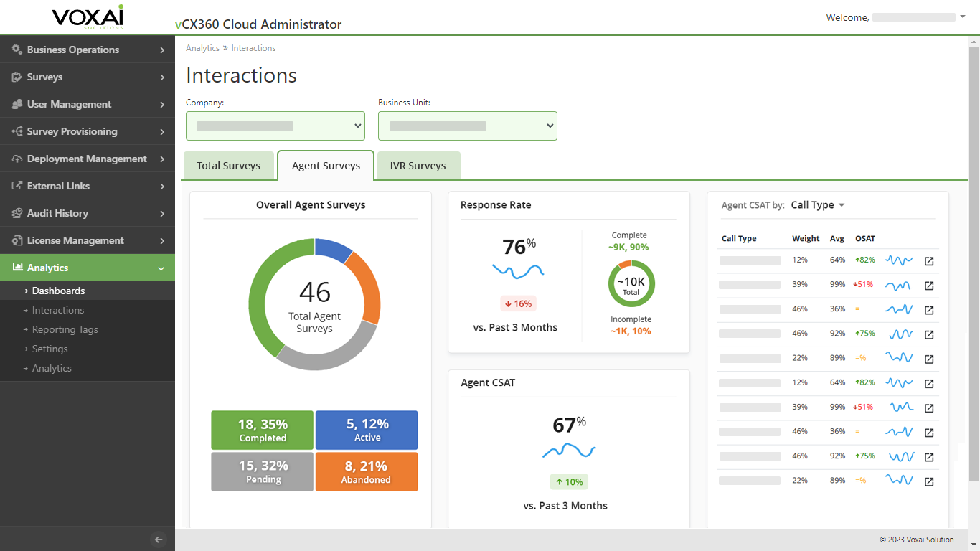Screen dimensions: 980x551
Task: Click the Audit History icon
Action: pyautogui.click(x=17, y=213)
